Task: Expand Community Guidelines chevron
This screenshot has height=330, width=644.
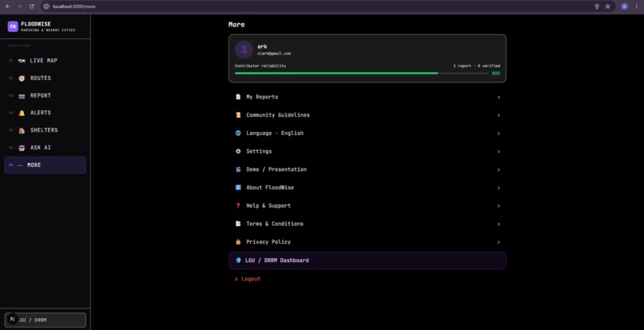Action: [499, 116]
